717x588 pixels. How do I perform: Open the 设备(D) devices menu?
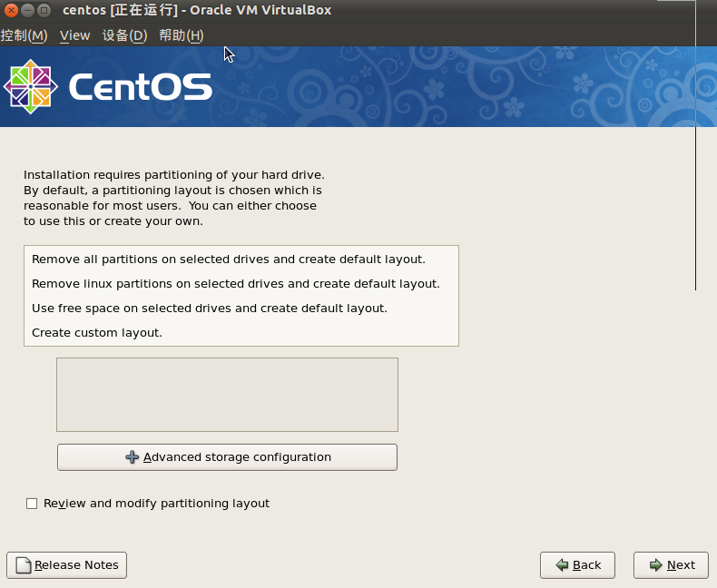point(125,35)
